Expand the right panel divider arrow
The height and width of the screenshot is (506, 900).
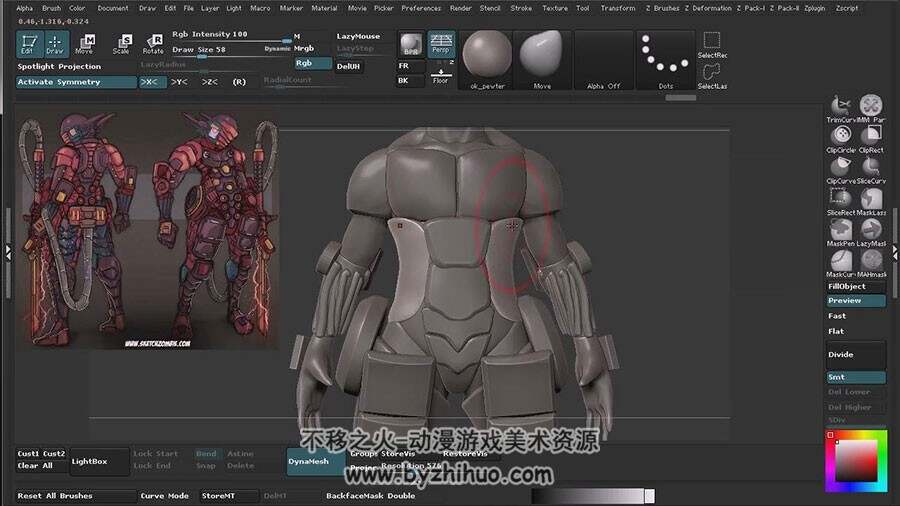tap(894, 251)
